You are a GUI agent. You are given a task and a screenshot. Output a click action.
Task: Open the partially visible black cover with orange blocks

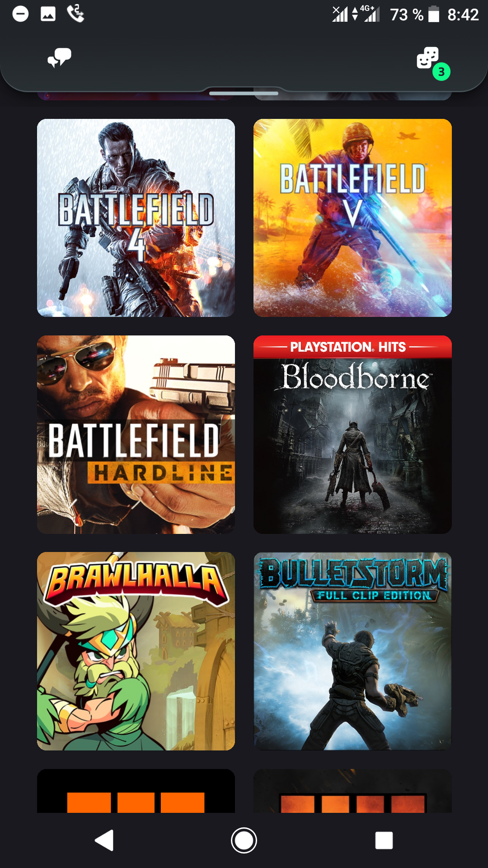click(136, 791)
